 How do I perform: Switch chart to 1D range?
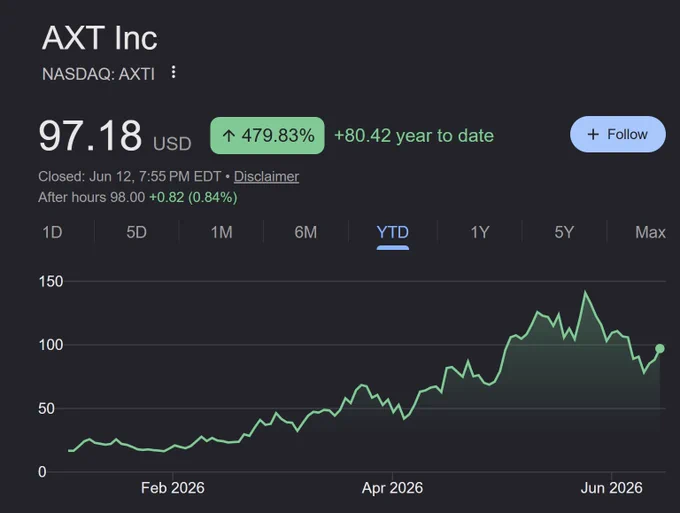tap(52, 232)
